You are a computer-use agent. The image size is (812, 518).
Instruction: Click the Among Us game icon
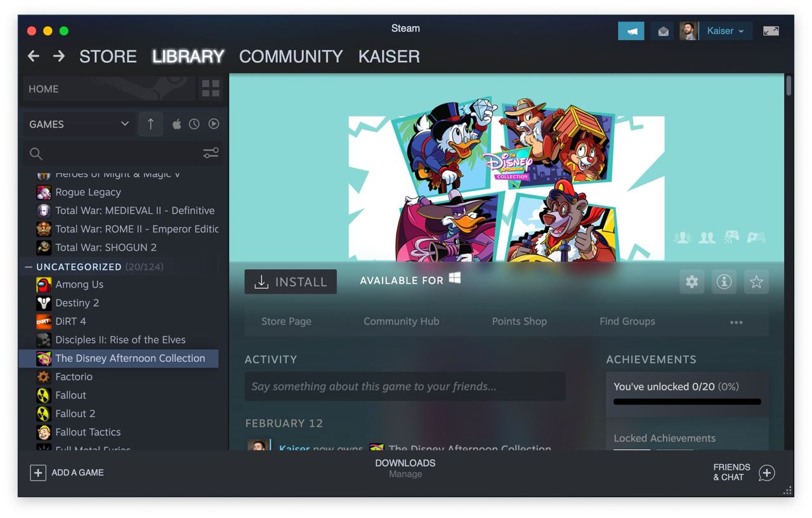pyautogui.click(x=43, y=284)
